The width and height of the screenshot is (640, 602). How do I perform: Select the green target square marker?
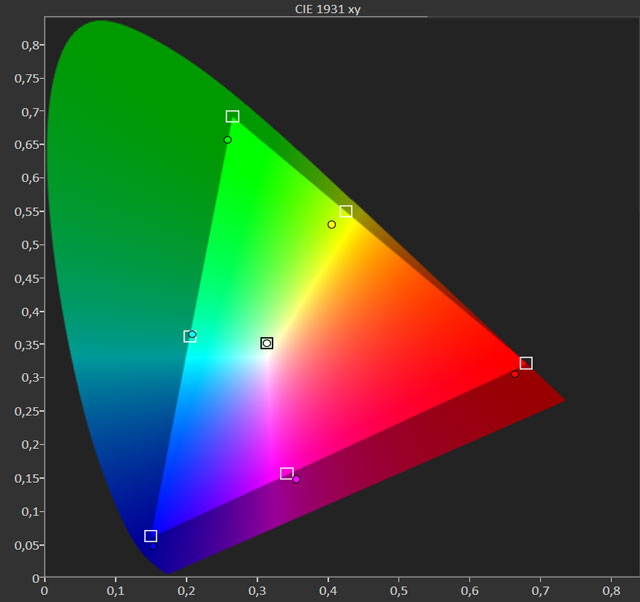click(232, 117)
